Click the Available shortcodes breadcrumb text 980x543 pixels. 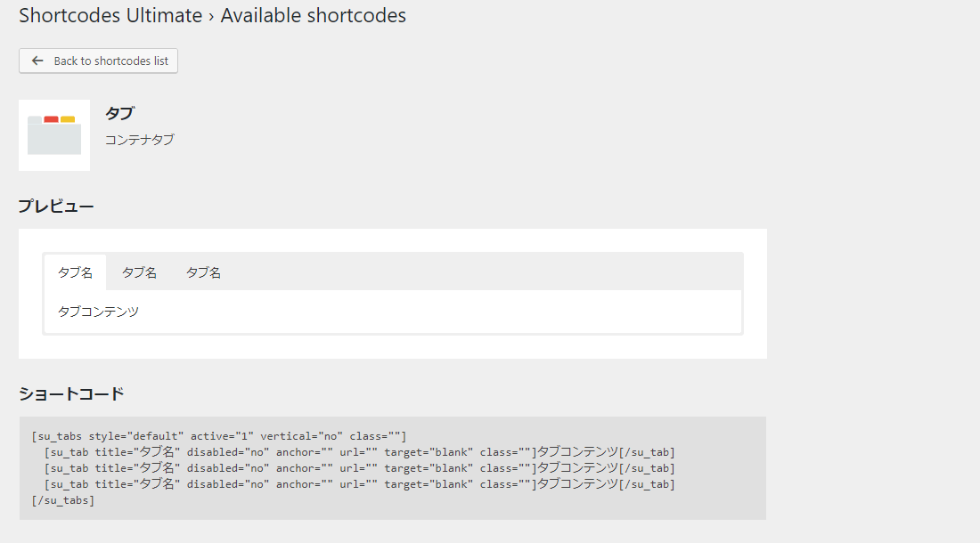(313, 15)
